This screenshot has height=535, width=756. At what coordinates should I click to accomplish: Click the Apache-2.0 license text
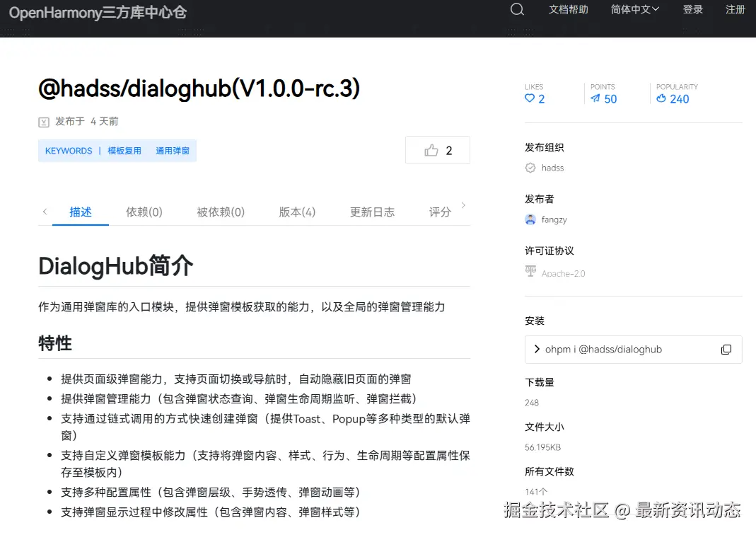(x=563, y=274)
